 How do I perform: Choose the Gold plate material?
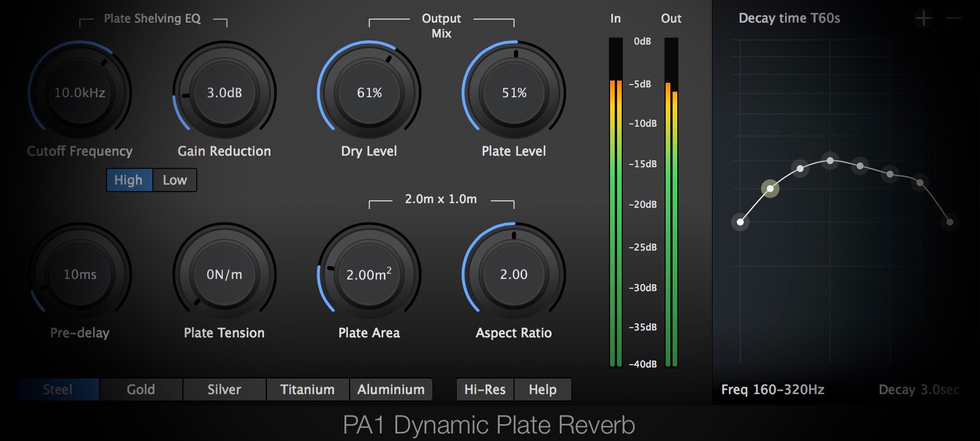[141, 389]
